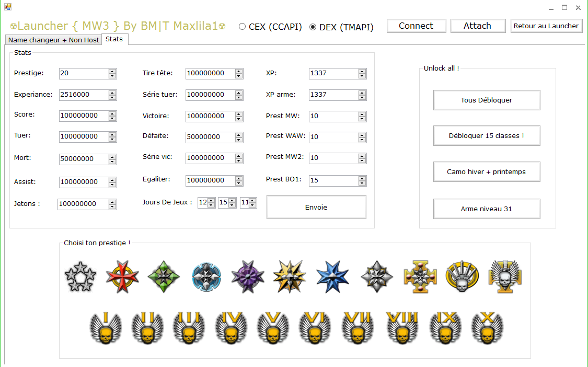Pick the green diamond prestige emblem
The width and height of the screenshot is (588, 367).
coord(164,277)
